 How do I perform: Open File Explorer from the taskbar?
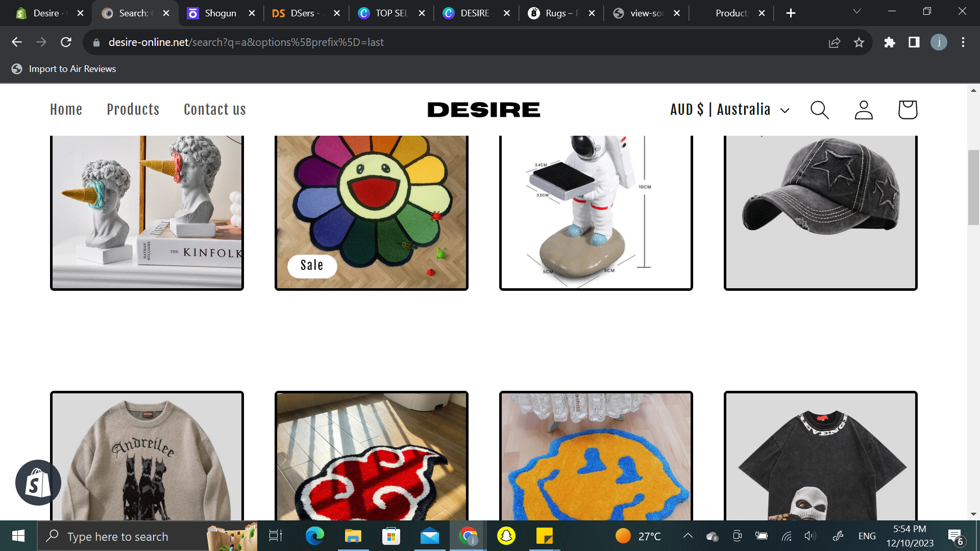coord(353,536)
